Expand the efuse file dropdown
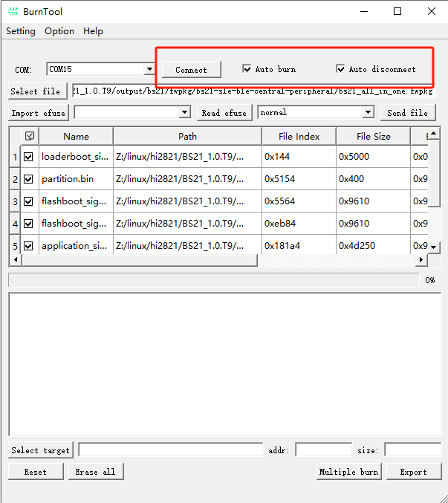 click(x=185, y=112)
